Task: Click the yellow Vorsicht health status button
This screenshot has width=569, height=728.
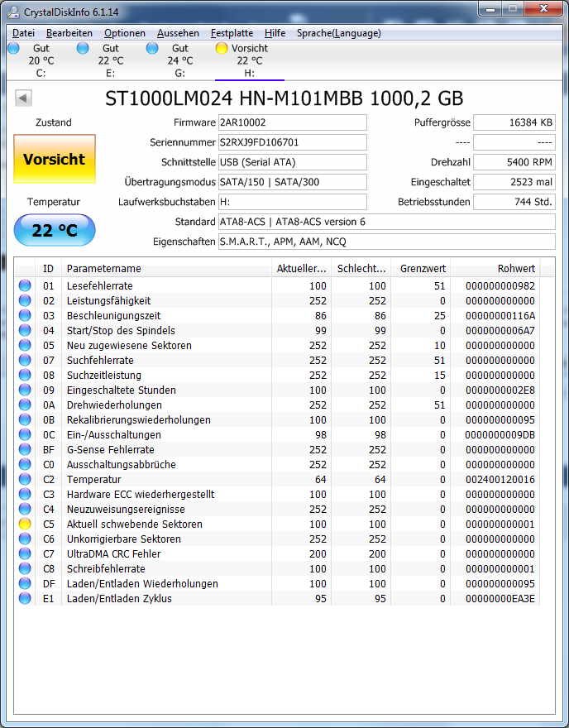Action: pyautogui.click(x=55, y=159)
